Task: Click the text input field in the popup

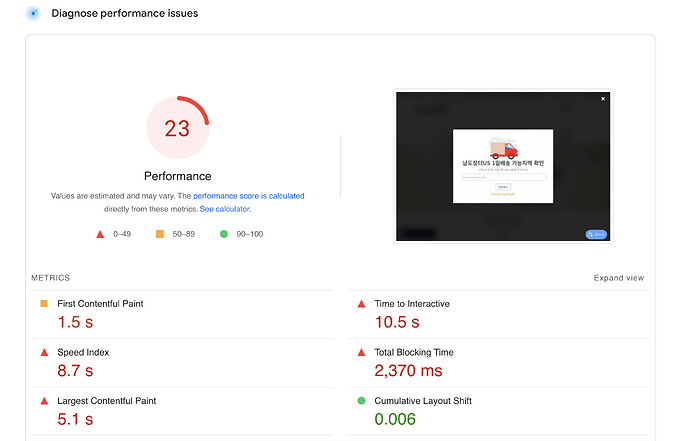Action: point(503,177)
